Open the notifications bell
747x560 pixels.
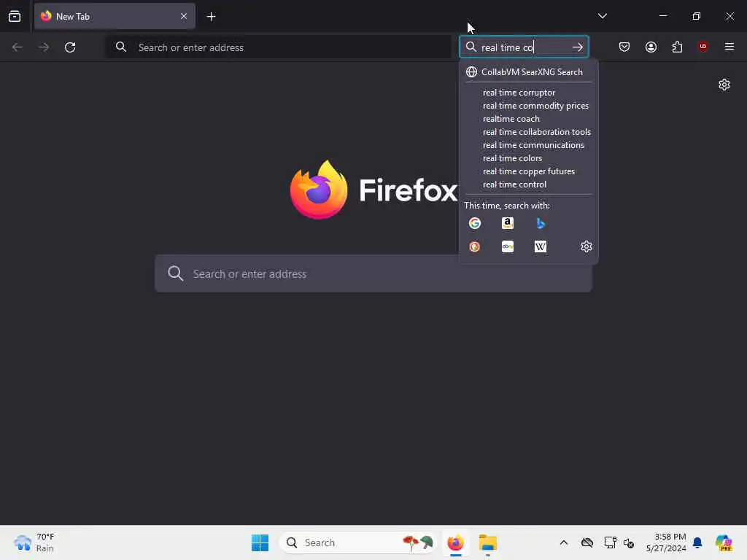pos(697,542)
